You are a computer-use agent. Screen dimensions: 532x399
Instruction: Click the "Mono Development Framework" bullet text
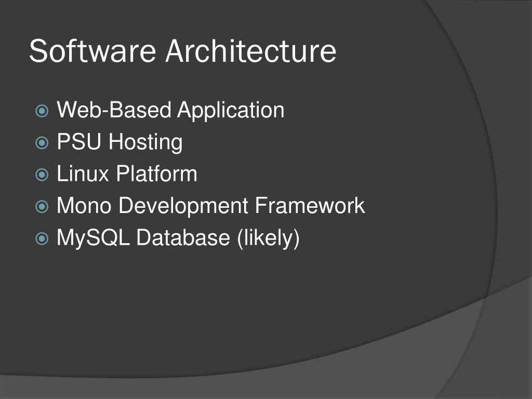[211, 206]
